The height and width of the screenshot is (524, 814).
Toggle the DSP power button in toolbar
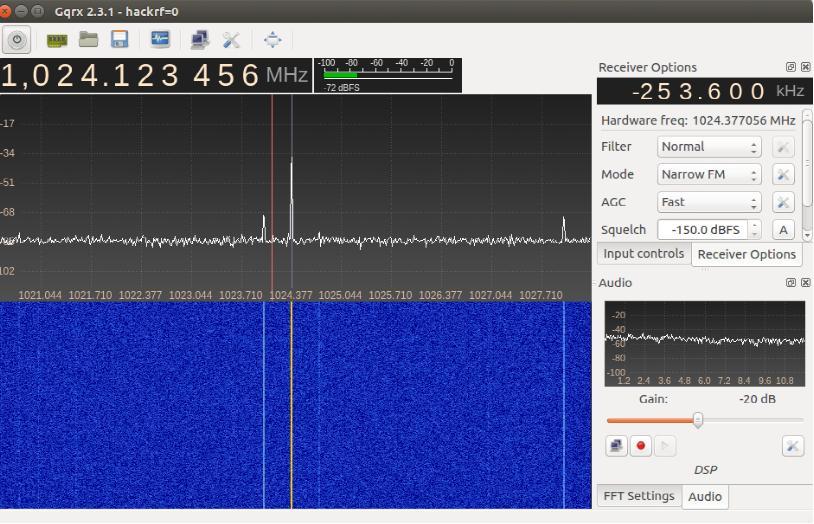[17, 40]
